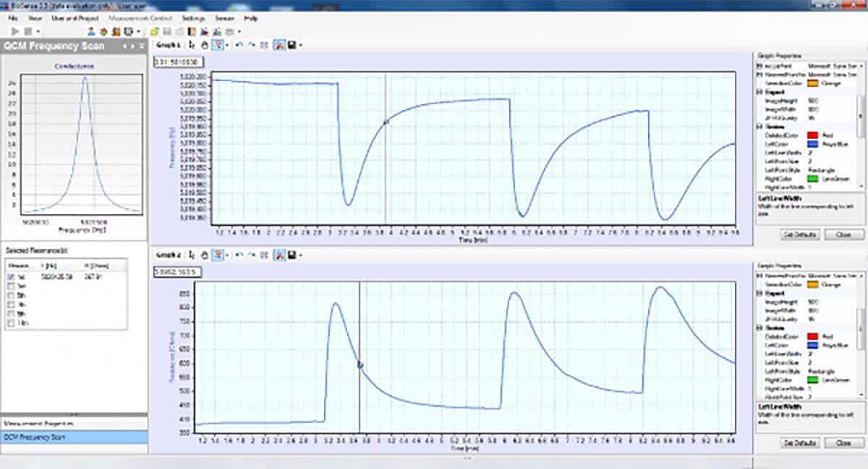This screenshot has width=868, height=469.
Task: Click the green Start measurement play icon
Action: coord(15,32)
